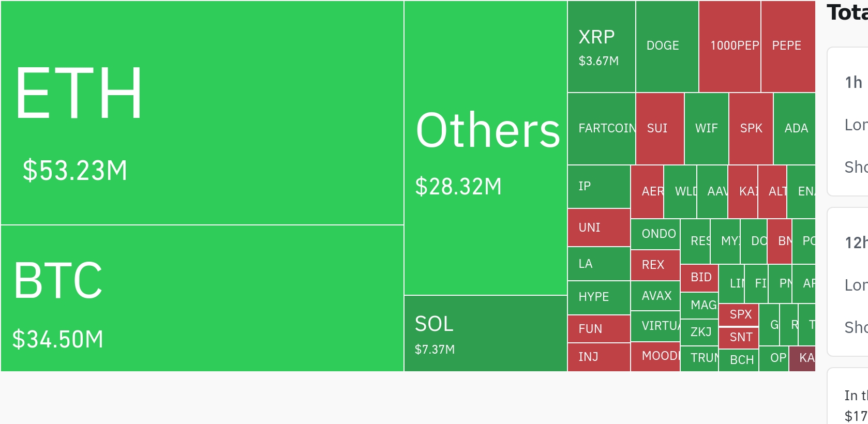Click the red UNI tile
The height and width of the screenshot is (424, 868).
coord(599,228)
